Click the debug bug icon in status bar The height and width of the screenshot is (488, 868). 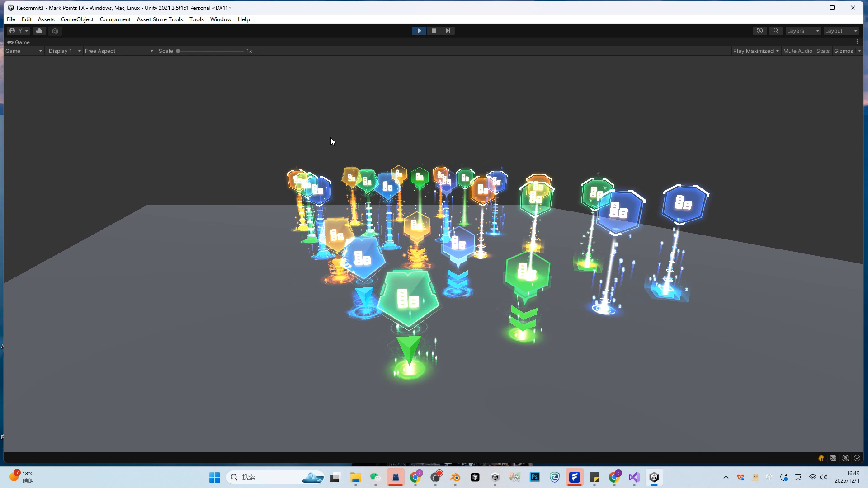pos(821,458)
